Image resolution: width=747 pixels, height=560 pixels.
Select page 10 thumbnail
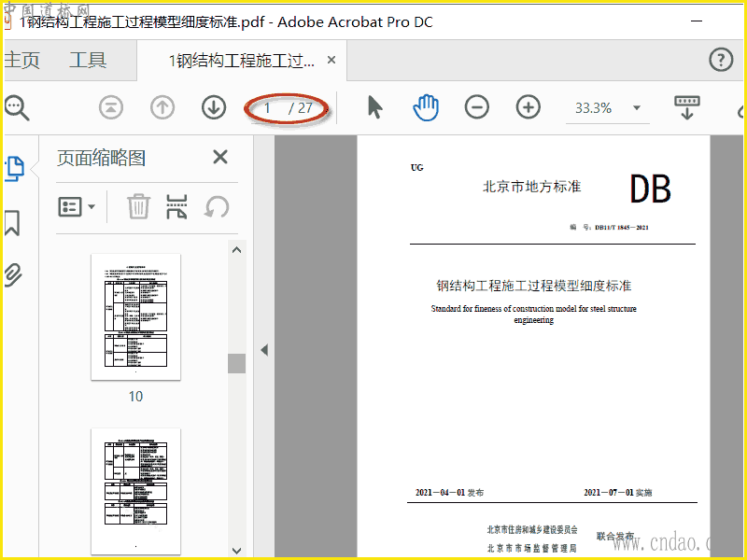pyautogui.click(x=135, y=316)
